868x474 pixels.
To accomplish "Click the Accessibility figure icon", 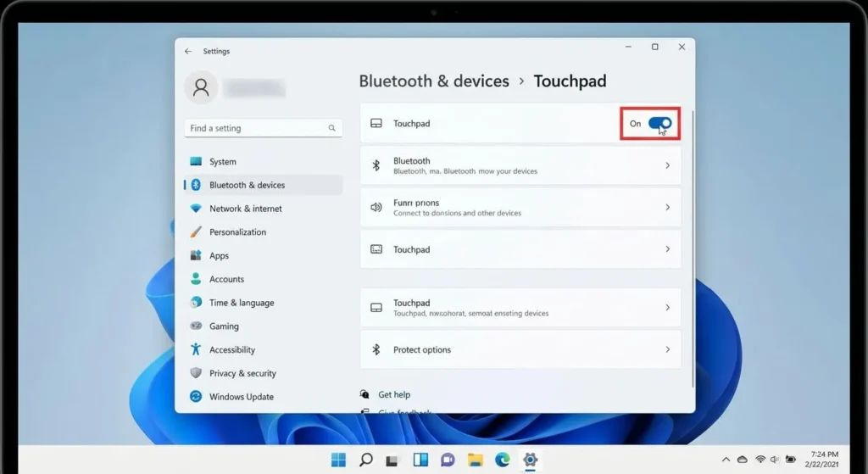I will [x=196, y=349].
